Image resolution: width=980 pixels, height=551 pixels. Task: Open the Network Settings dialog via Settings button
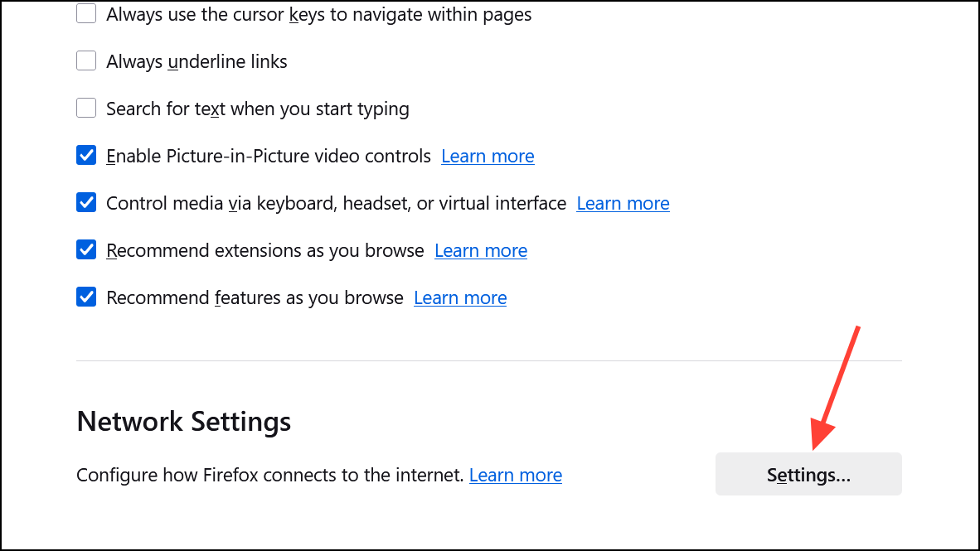[808, 474]
